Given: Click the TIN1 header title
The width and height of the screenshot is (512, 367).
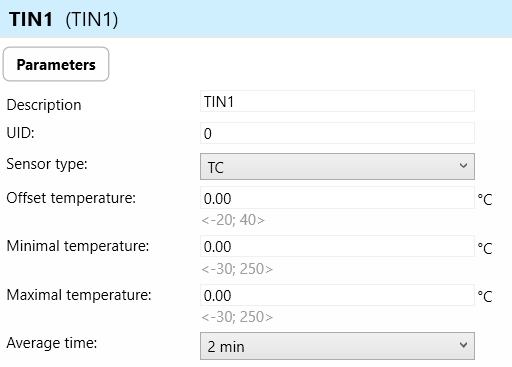Looking at the screenshot, I should pos(31,19).
